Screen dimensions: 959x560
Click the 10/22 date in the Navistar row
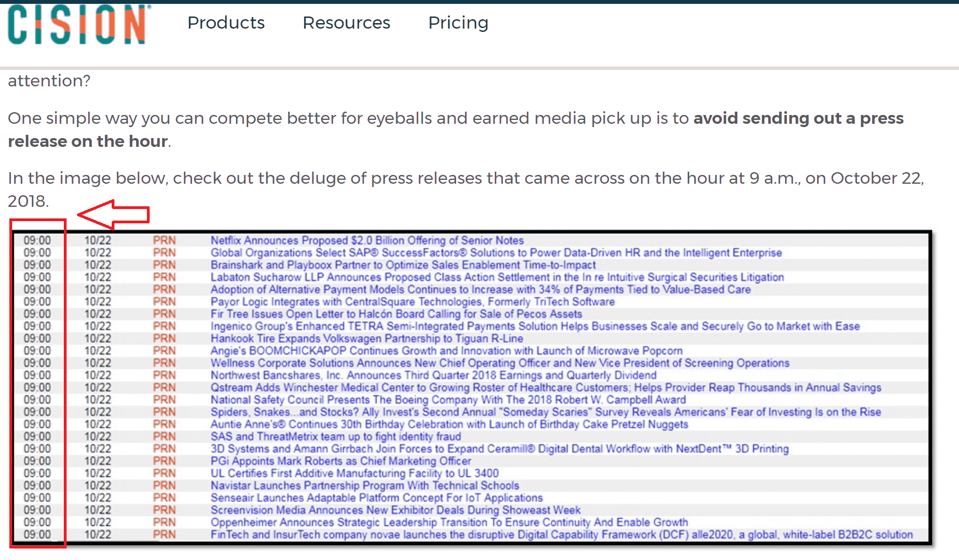click(x=97, y=485)
